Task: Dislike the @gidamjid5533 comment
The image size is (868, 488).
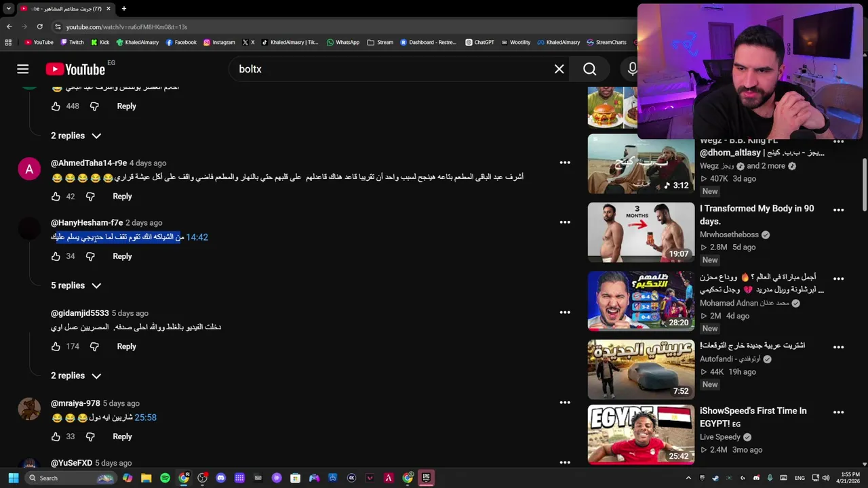Action: (94, 346)
